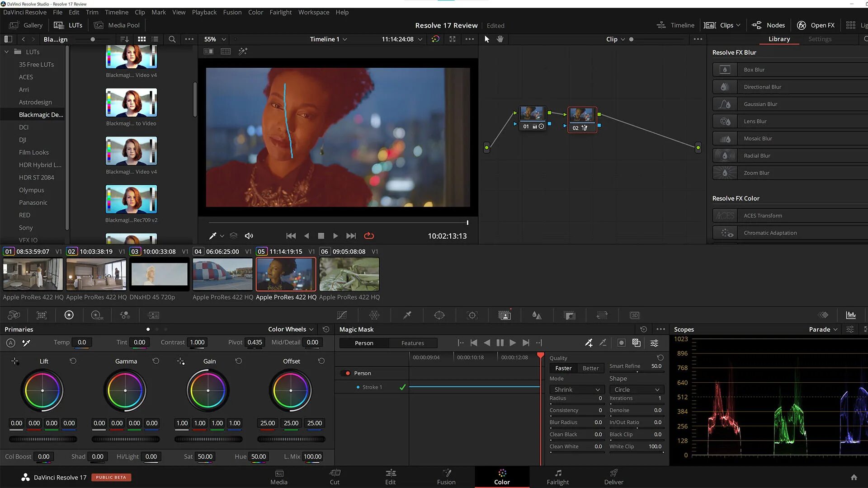This screenshot has width=868, height=488.
Task: Select the Qualifier eyedropper palette icon
Action: (407, 315)
